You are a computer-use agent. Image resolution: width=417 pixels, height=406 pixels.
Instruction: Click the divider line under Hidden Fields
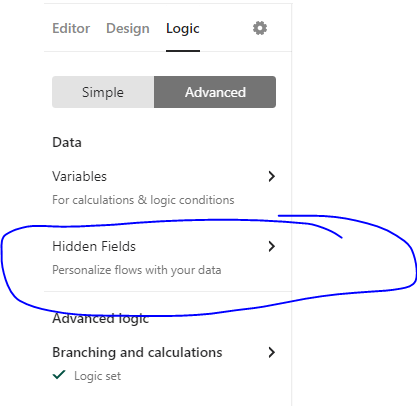click(x=168, y=291)
